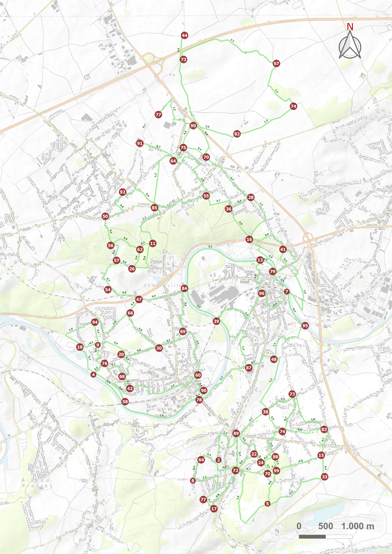Select node marker 44 at top
The width and height of the screenshot is (392, 554).
point(184,36)
